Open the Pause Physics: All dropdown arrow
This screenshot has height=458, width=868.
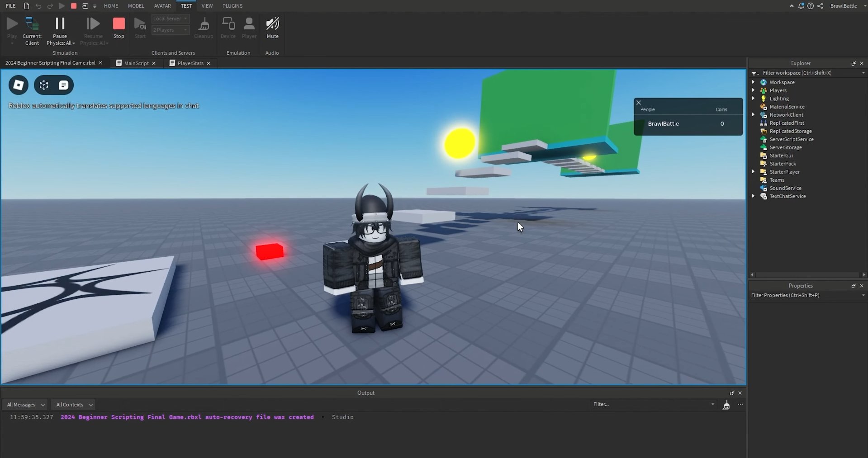pyautogui.click(x=73, y=43)
